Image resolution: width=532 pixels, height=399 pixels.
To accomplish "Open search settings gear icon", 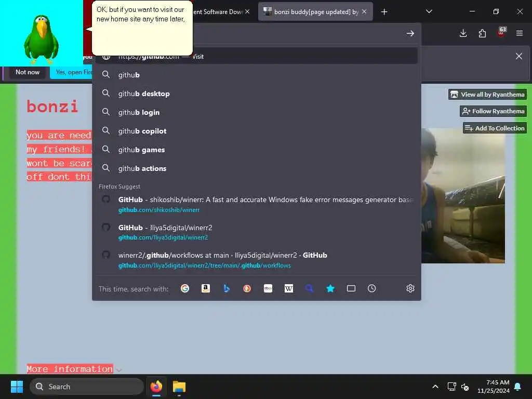I will [x=410, y=288].
